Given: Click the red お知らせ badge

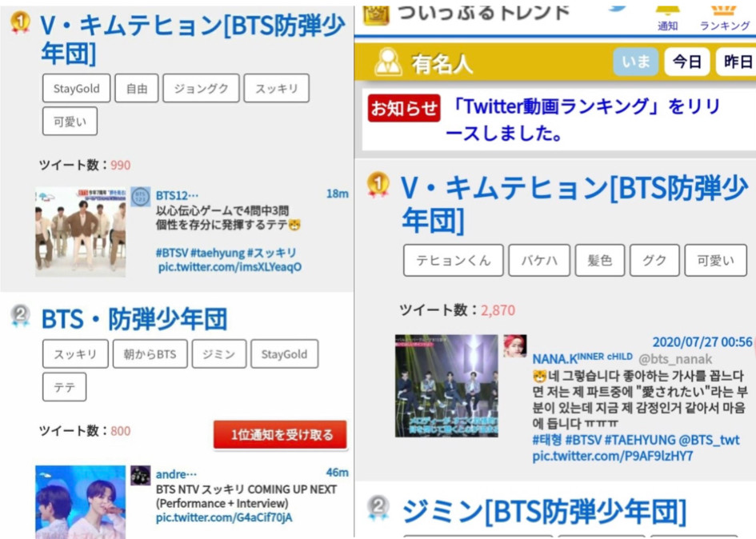Looking at the screenshot, I should [404, 108].
